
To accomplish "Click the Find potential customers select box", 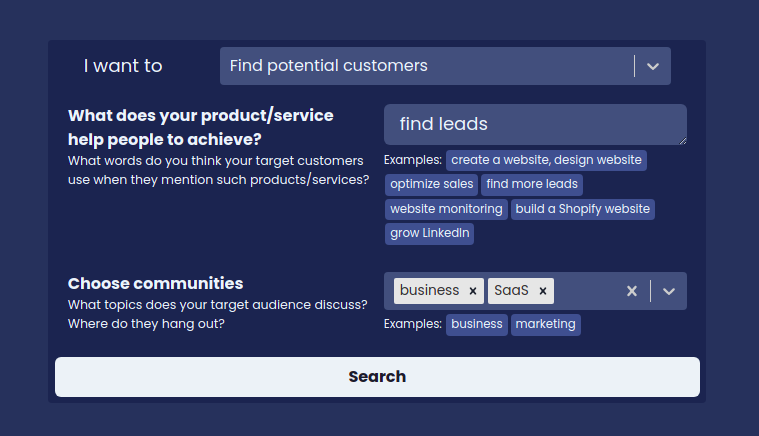I will (445, 66).
